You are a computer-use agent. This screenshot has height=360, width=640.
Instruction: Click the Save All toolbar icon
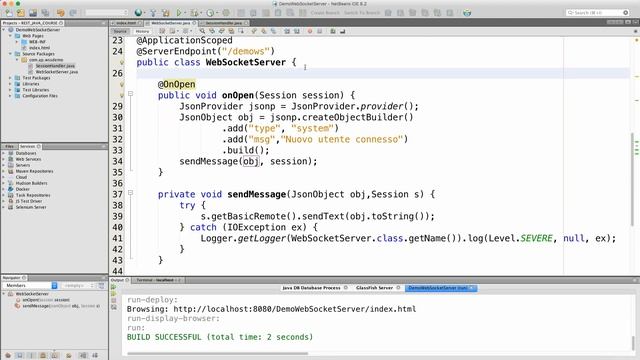coord(45,13)
